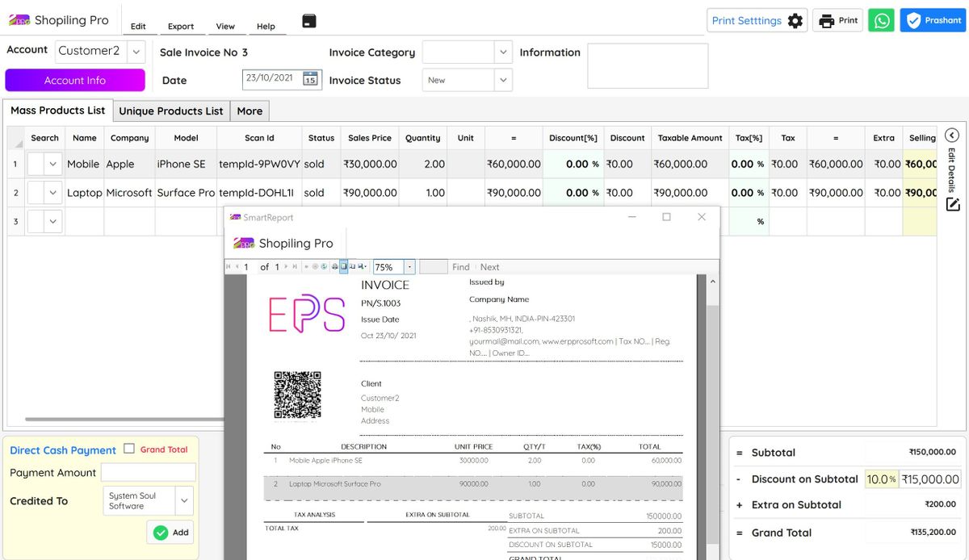This screenshot has height=560, width=969.
Task: Open the calendar picker next to the Date field
Action: [311, 79]
